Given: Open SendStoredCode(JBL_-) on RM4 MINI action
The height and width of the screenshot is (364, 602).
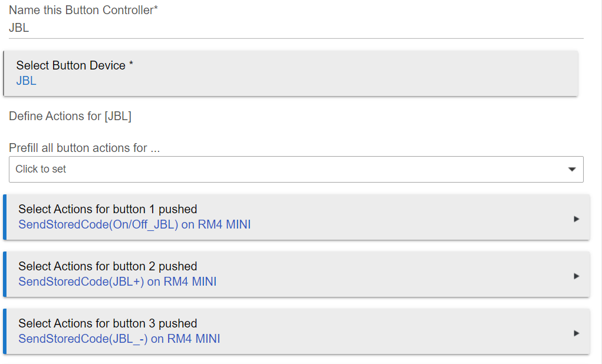Looking at the screenshot, I should pyautogui.click(x=119, y=339).
